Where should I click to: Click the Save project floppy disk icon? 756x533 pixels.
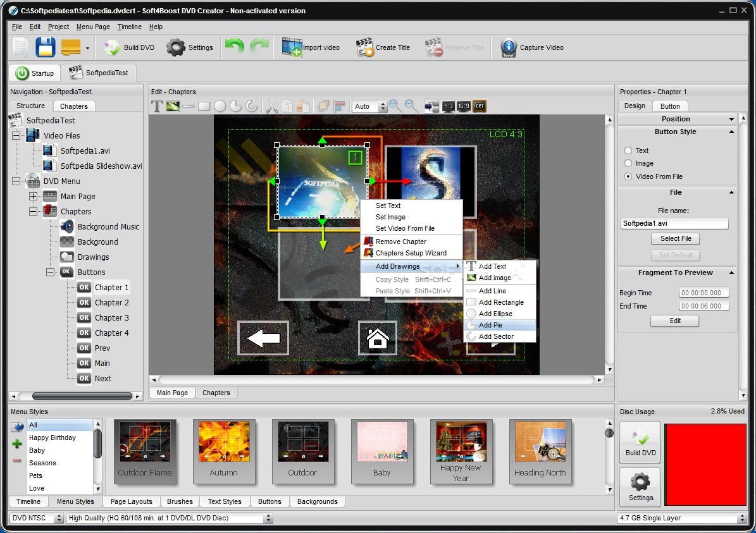(46, 47)
